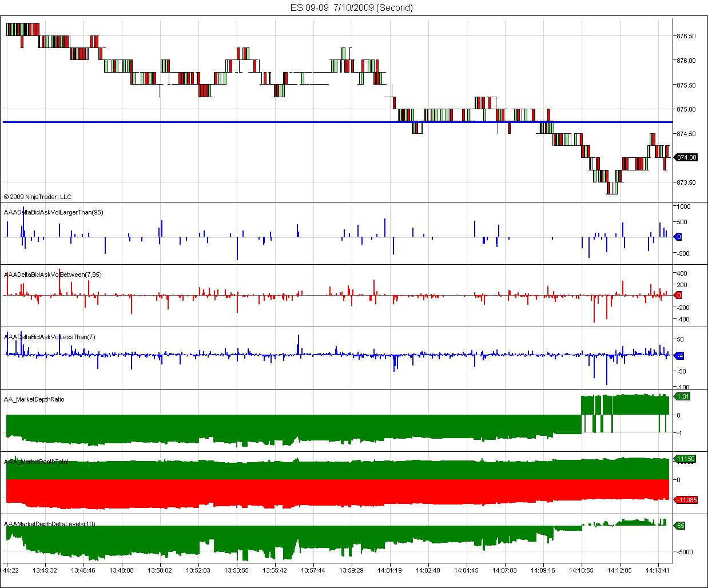Click the chart title ES 09-09 7/10/2009 (Second)
Image resolution: width=708 pixels, height=588 pixels.
[351, 7]
